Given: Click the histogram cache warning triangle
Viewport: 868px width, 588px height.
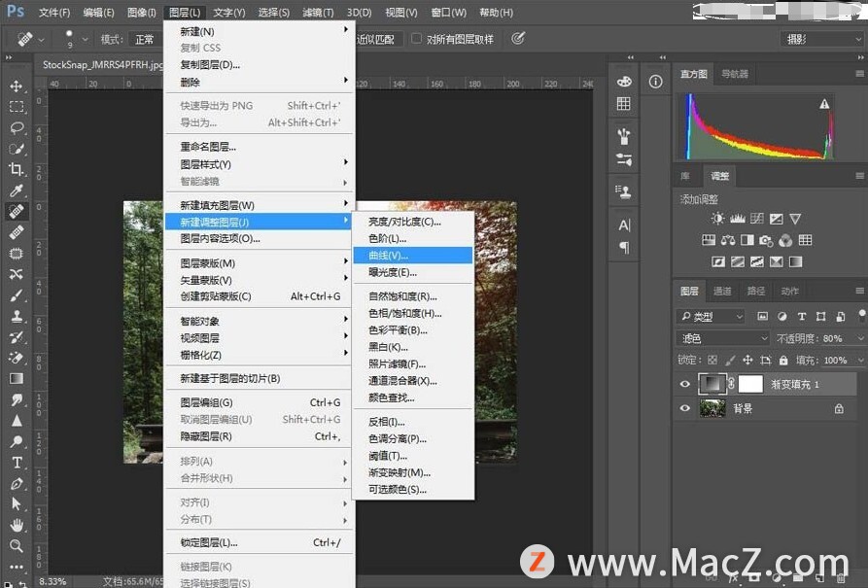Looking at the screenshot, I should [x=824, y=104].
